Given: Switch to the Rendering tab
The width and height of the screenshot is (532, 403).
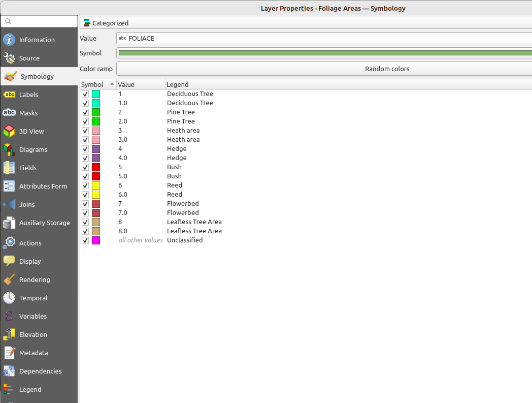Looking at the screenshot, I should pos(35,280).
